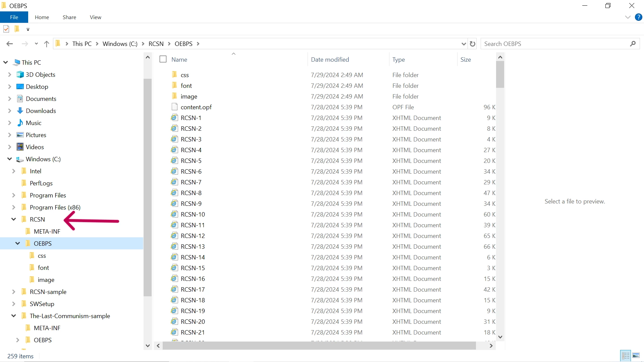644x362 pixels.
Task: Switch to the View ribbon tab
Action: tap(95, 17)
